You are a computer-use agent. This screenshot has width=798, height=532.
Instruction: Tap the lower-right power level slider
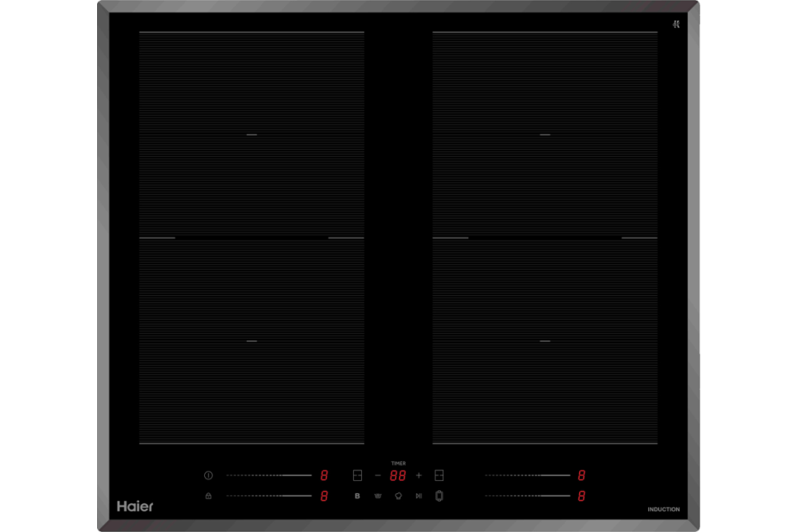click(527, 496)
